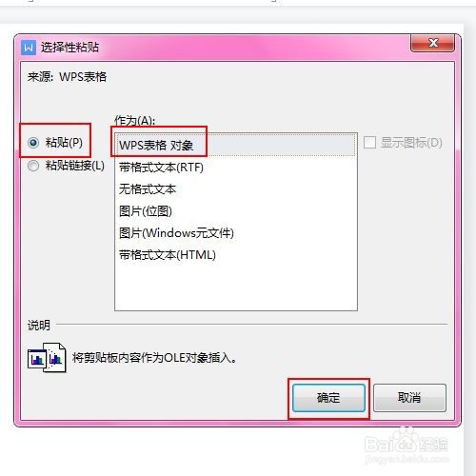Select 图片(Windows元文件) list entry
476x476 pixels.
point(235,233)
